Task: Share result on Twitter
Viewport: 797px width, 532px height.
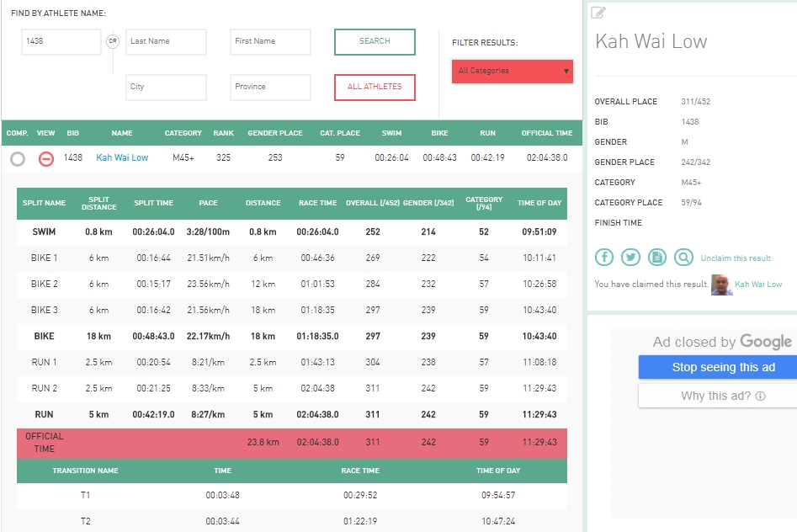Action: tap(630, 258)
